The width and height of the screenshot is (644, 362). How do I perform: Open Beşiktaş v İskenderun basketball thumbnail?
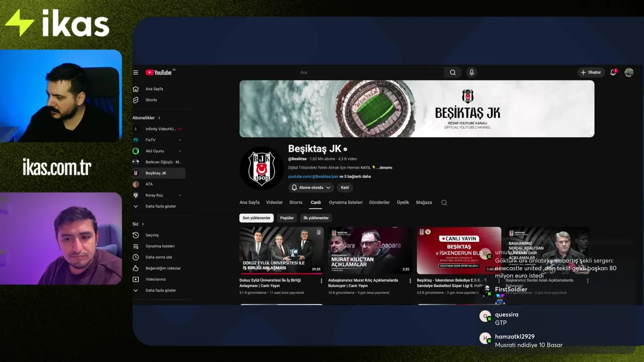tap(459, 250)
